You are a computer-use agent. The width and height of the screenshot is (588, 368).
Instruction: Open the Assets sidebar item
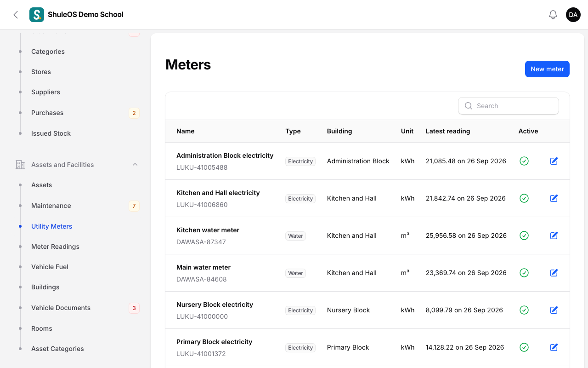[41, 185]
